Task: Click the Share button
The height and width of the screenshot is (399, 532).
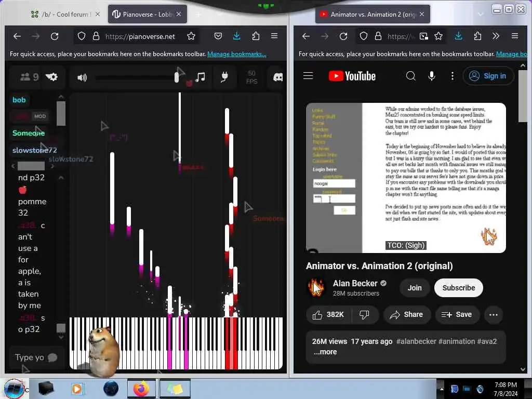Action: click(x=406, y=314)
